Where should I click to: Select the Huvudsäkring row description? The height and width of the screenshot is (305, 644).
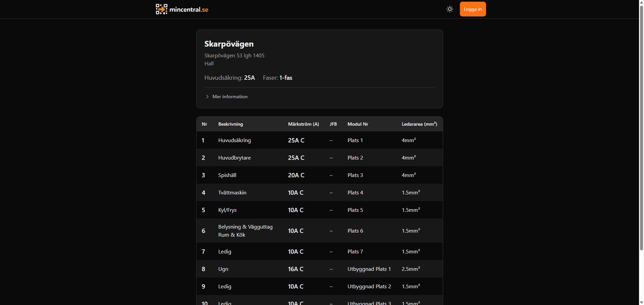click(x=234, y=140)
